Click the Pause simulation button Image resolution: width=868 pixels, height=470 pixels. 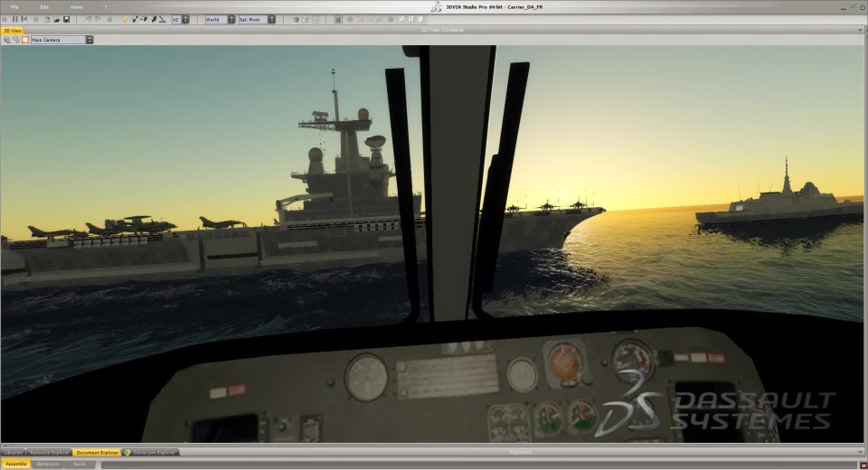(x=15, y=19)
